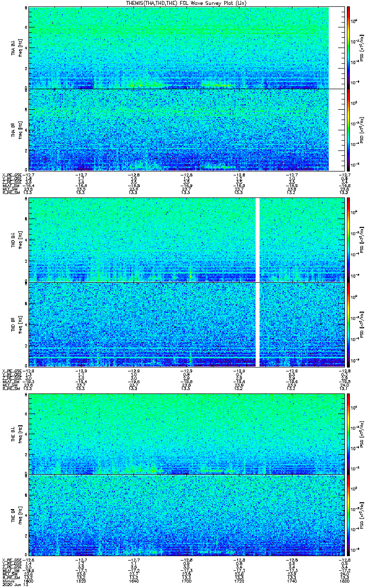Click the THE B-perpendicular PSD color bar
This screenshot has width=368, height=588.
348,433
